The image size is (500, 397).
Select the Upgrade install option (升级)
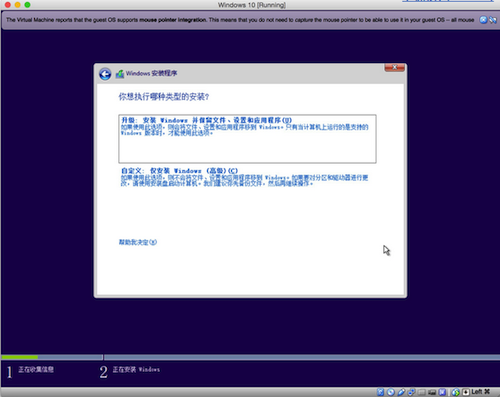(x=247, y=139)
